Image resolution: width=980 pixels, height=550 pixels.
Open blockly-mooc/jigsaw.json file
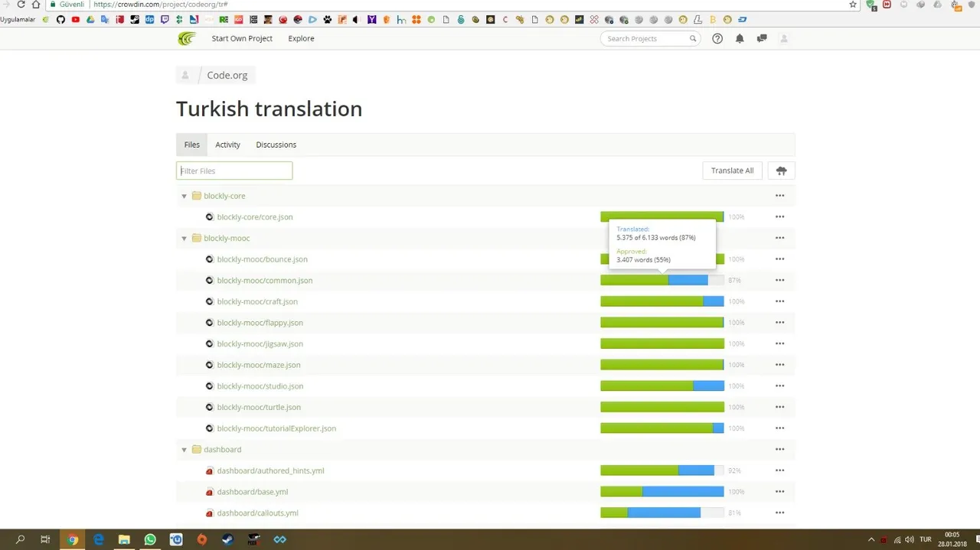260,344
